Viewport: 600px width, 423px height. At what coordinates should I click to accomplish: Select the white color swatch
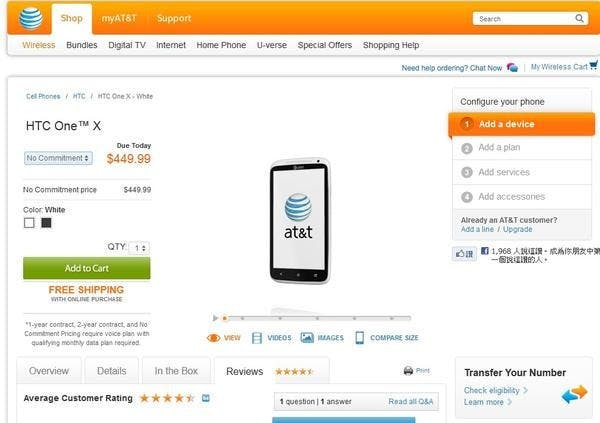pos(29,222)
